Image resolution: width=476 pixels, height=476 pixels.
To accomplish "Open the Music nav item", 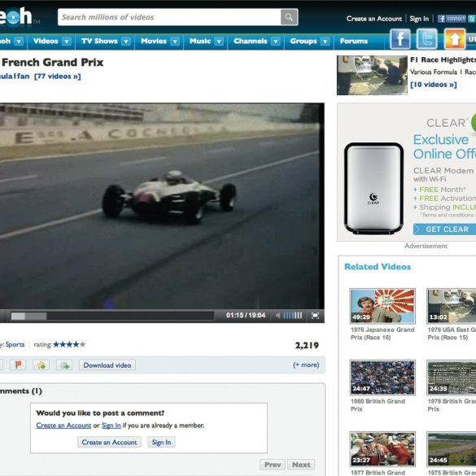I will coord(200,41).
